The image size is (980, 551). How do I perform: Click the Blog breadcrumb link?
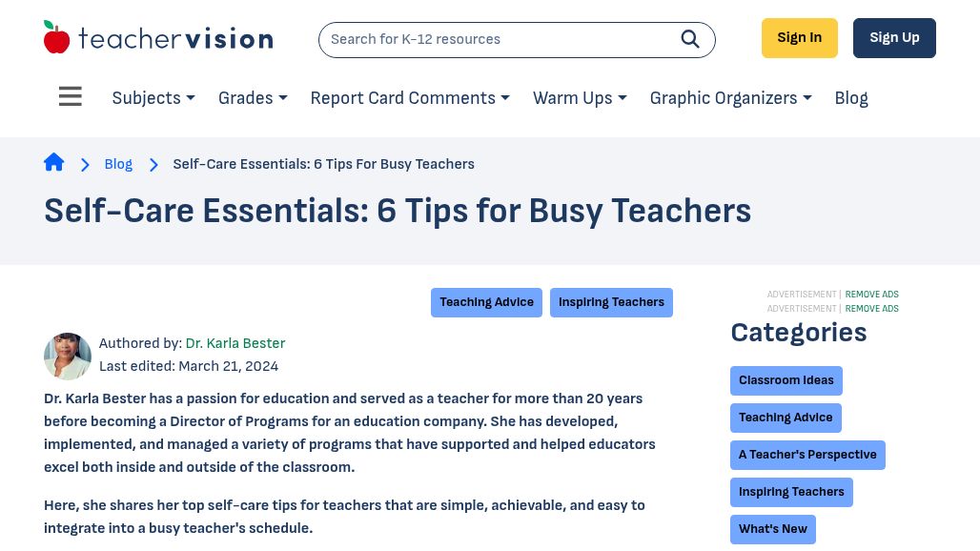click(x=118, y=164)
